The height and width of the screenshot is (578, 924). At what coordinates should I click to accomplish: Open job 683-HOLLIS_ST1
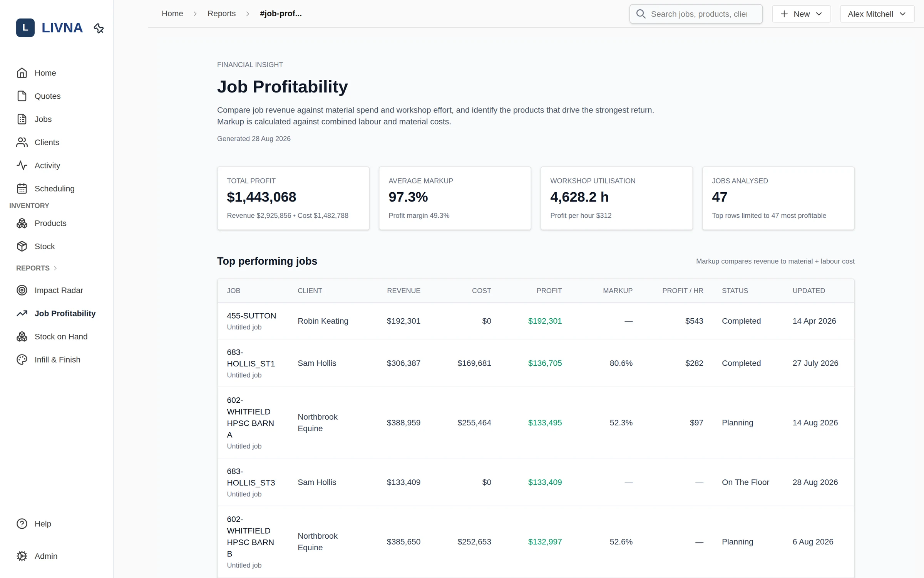(x=251, y=358)
